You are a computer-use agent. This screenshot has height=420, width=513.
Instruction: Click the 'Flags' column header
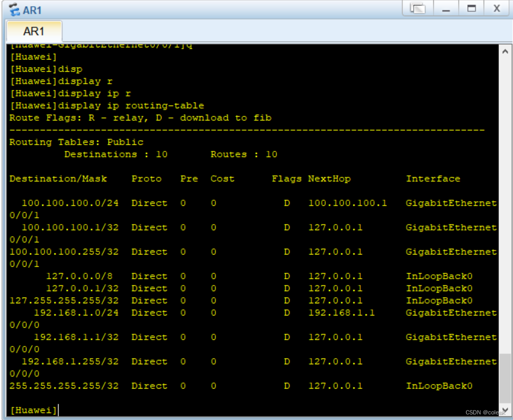click(287, 179)
